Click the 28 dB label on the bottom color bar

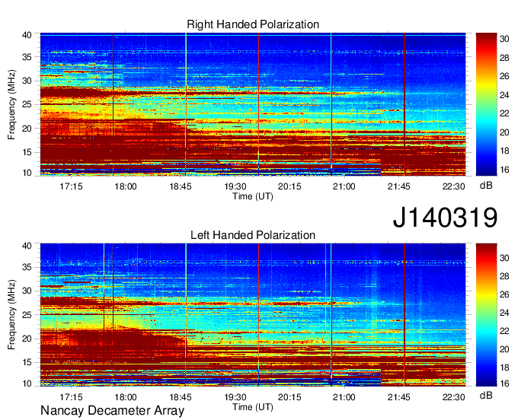[504, 276]
